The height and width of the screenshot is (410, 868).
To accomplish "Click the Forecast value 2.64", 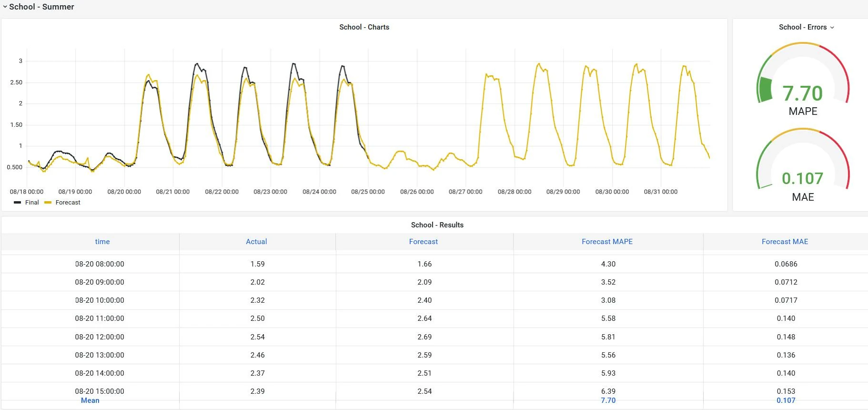I will (424, 318).
